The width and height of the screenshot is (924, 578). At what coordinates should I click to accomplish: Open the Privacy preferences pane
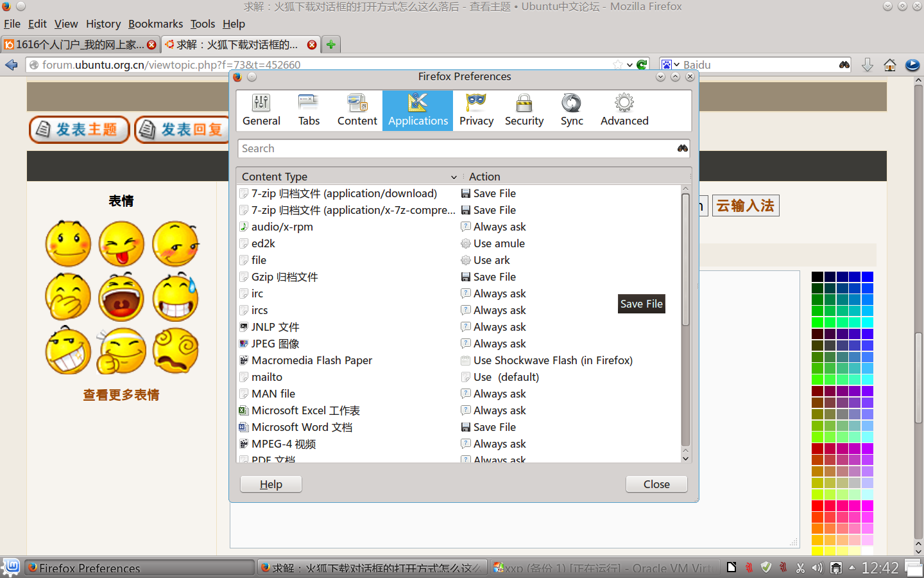tap(476, 110)
